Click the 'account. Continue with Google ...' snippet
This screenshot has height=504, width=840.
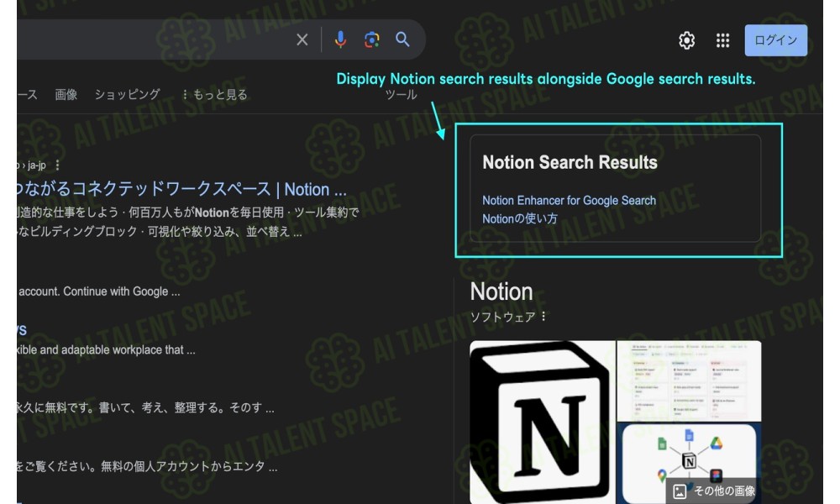click(99, 291)
